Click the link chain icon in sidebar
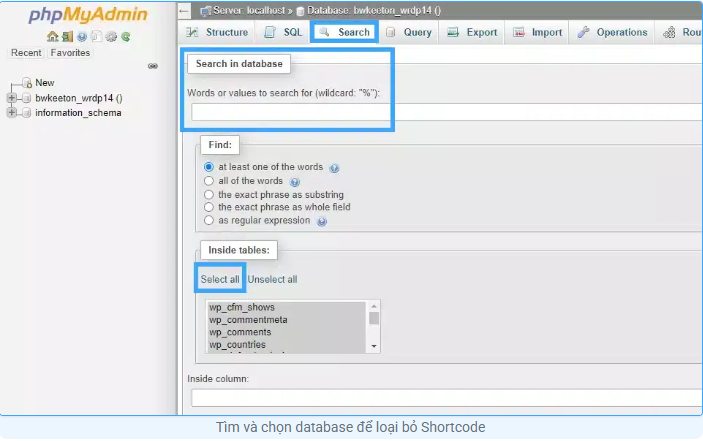Image resolution: width=703 pixels, height=441 pixels. coord(153,66)
